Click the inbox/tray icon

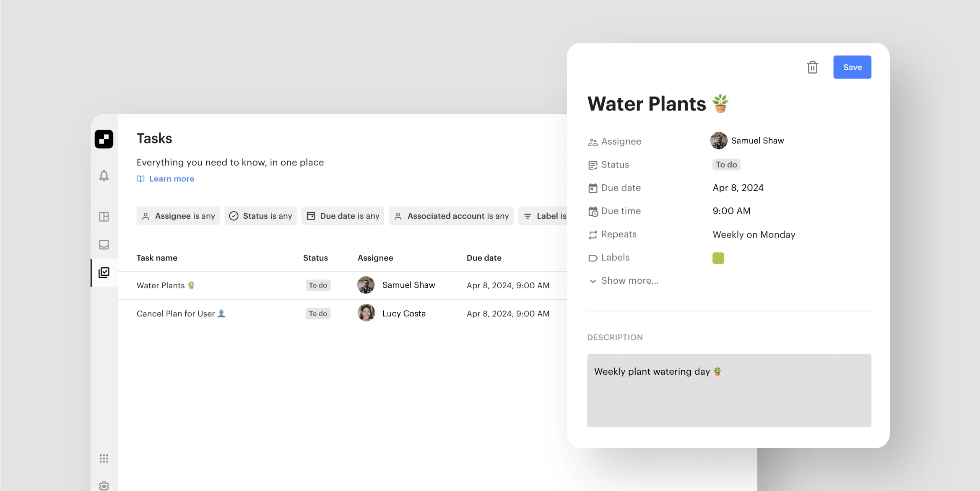(103, 244)
